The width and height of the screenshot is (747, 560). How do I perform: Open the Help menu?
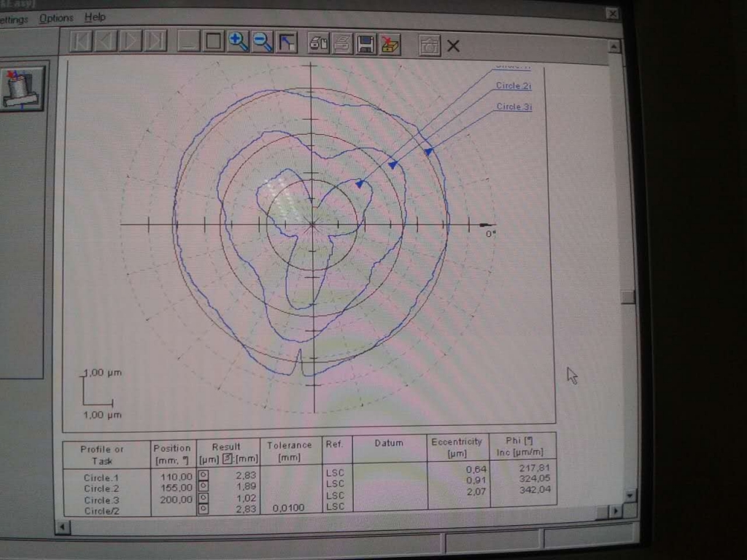[95, 17]
